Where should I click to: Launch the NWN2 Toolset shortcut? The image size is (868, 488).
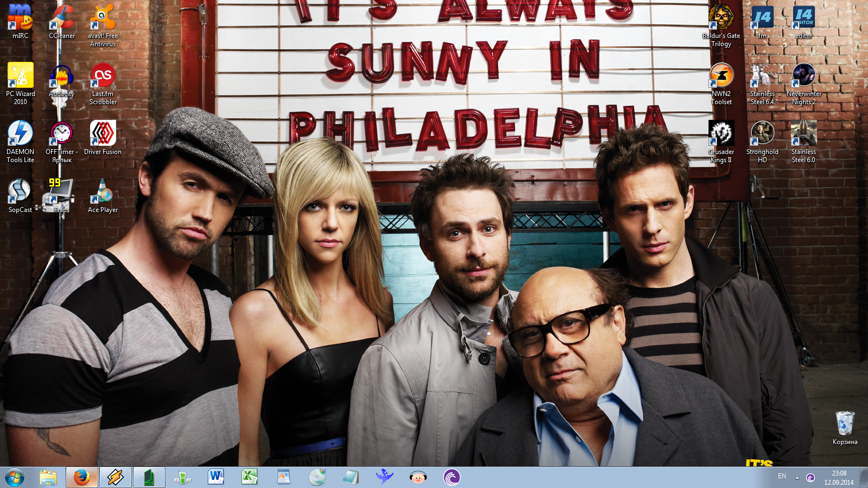pyautogui.click(x=721, y=83)
